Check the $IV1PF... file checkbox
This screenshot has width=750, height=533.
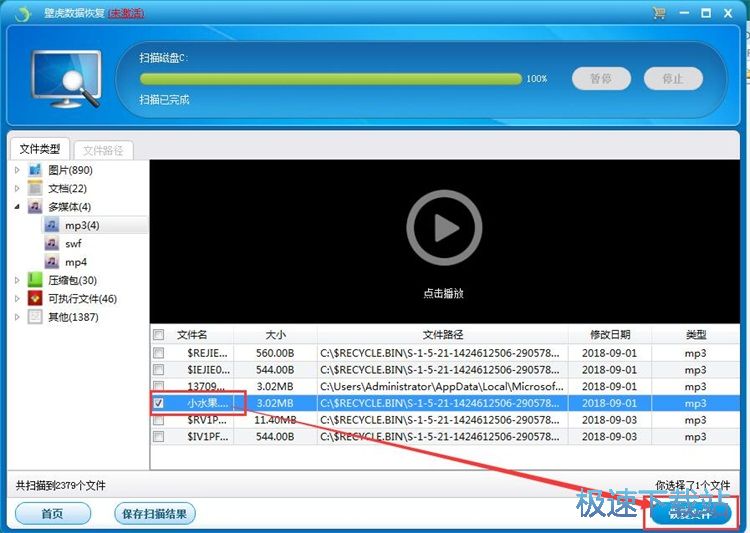(158, 436)
